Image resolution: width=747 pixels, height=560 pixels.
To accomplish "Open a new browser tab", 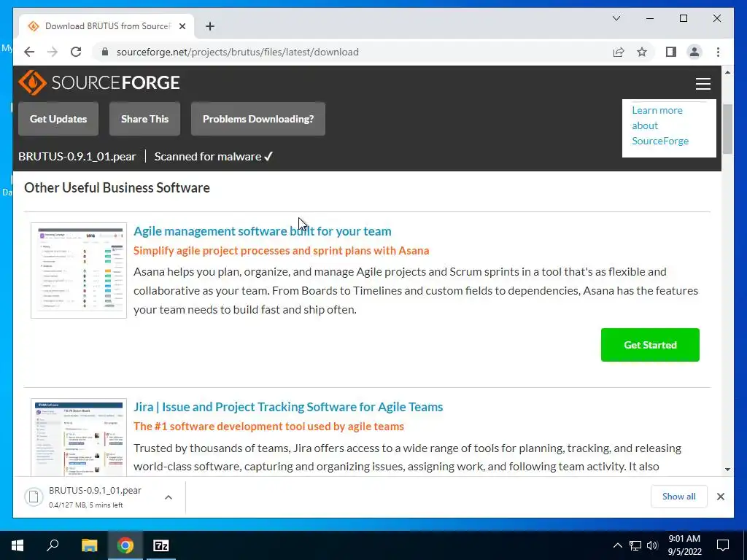I will (210, 26).
